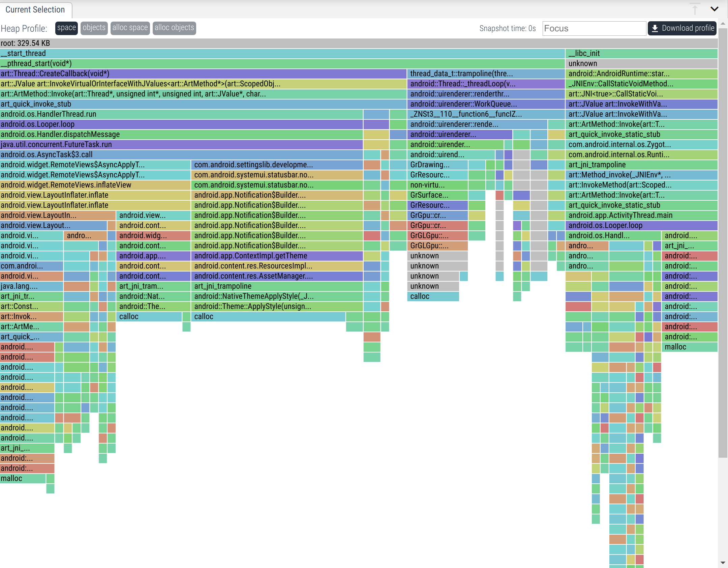Click the Focus input field

click(594, 28)
